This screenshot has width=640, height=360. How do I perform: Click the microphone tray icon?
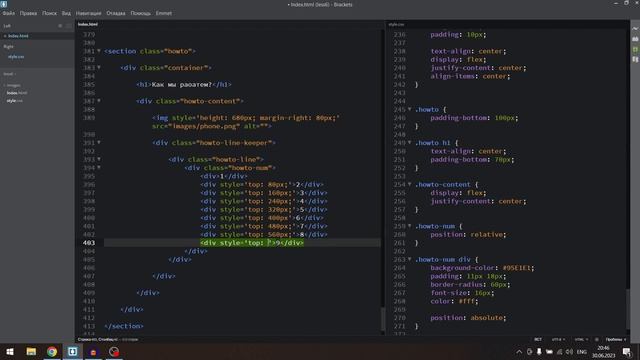click(539, 351)
